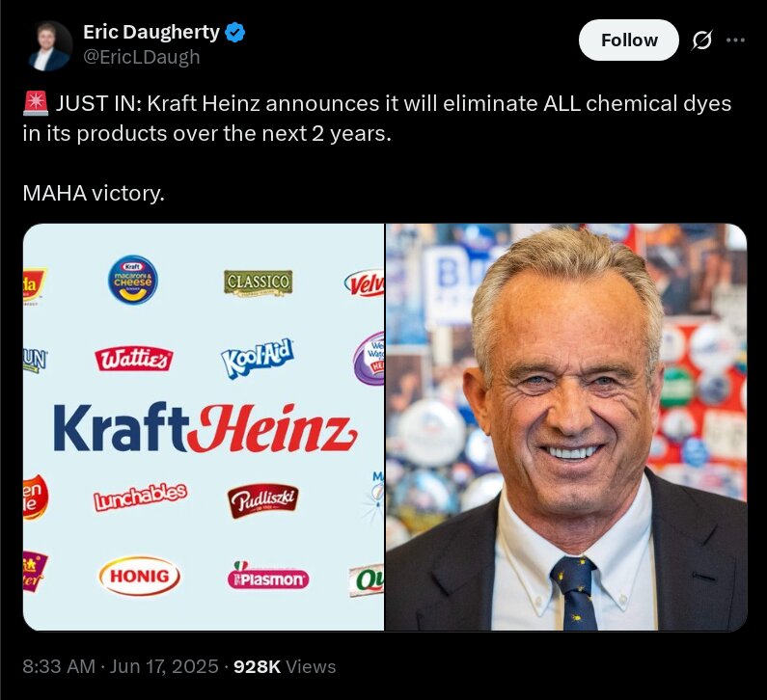767x700 pixels.
Task: Click the Kool-Aid logo in image
Action: coord(258,358)
